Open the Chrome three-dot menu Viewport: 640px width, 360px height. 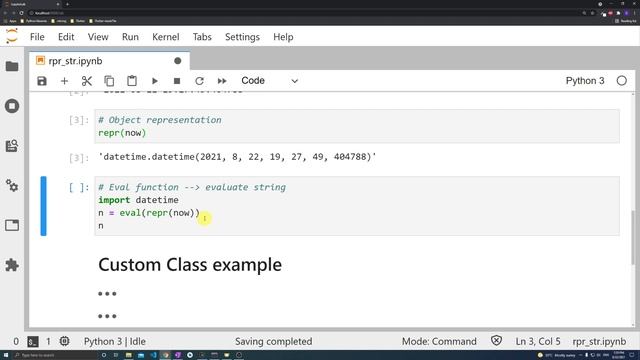(634, 13)
